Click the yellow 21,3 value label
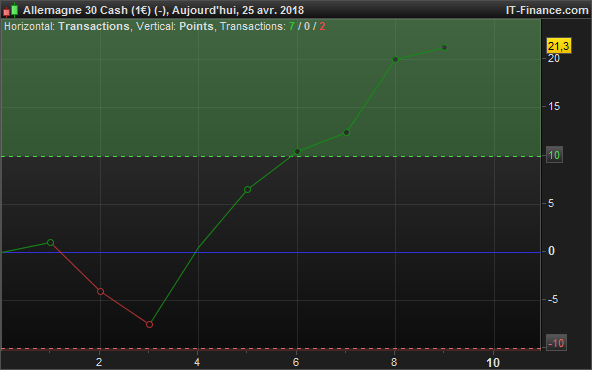 pos(558,46)
